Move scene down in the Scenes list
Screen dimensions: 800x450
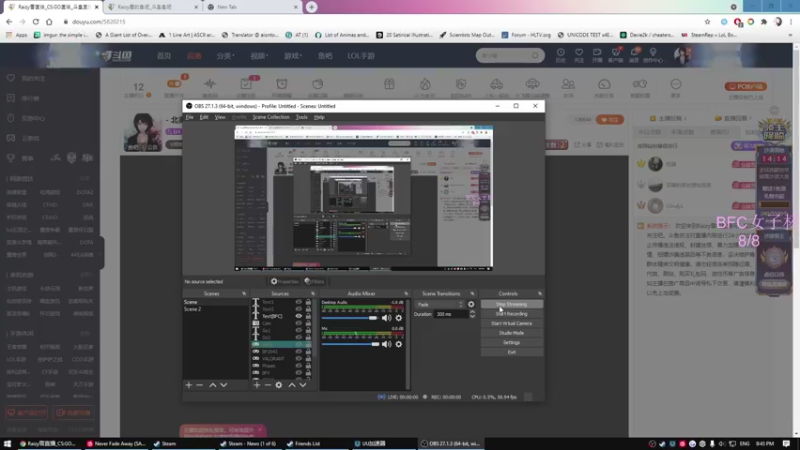pyautogui.click(x=223, y=385)
